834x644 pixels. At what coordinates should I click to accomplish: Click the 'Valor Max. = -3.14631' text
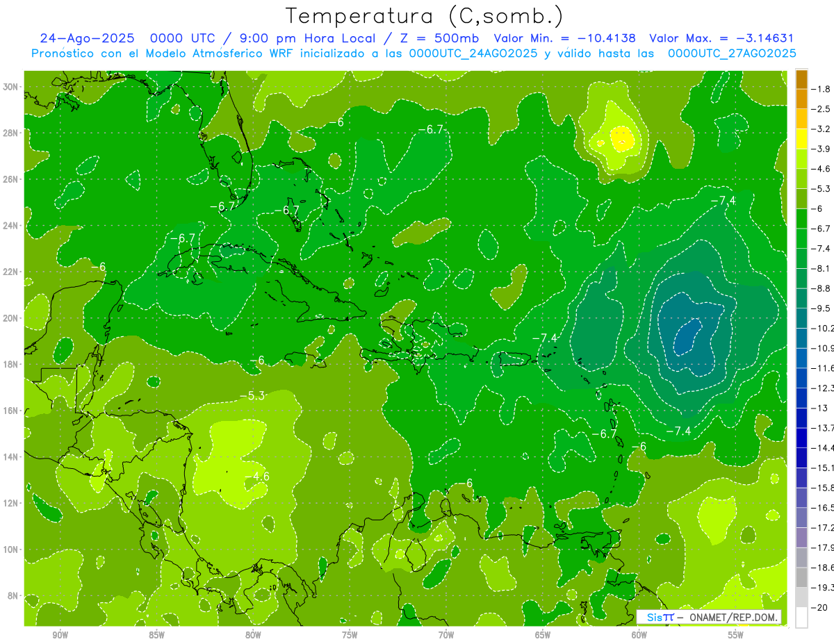click(721, 38)
